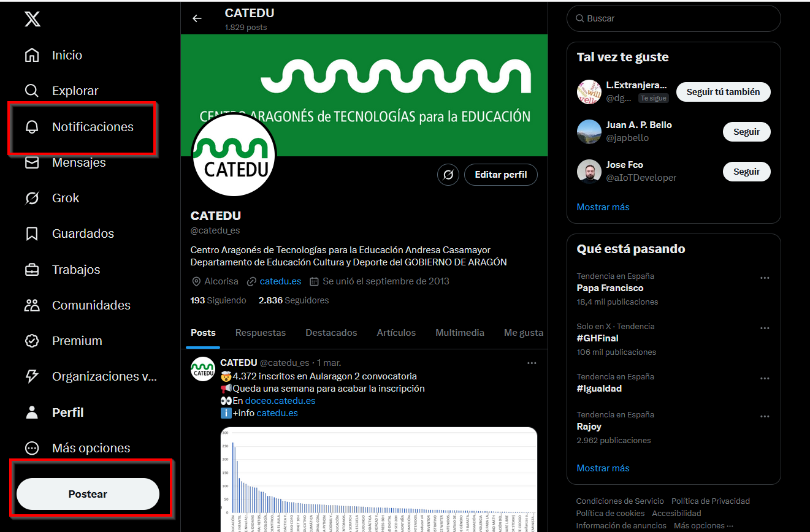Screen dimensions: 810x532
Task: Switch to the Respuestas tab
Action: 261,333
